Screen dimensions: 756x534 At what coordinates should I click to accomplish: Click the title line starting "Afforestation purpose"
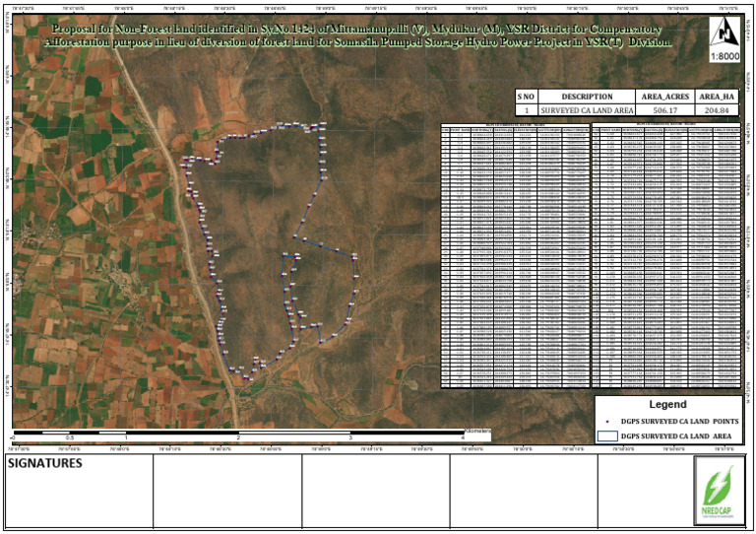tap(357, 42)
